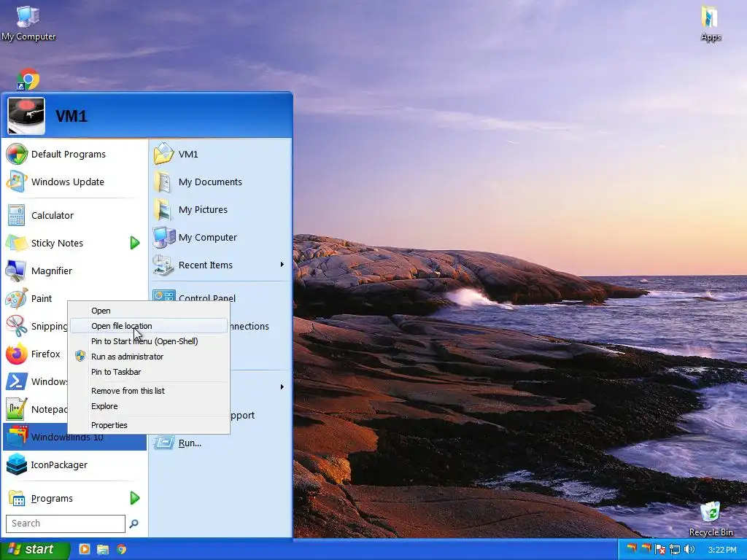Image resolution: width=747 pixels, height=560 pixels.
Task: Open My Computer in start menu
Action: 220,237
